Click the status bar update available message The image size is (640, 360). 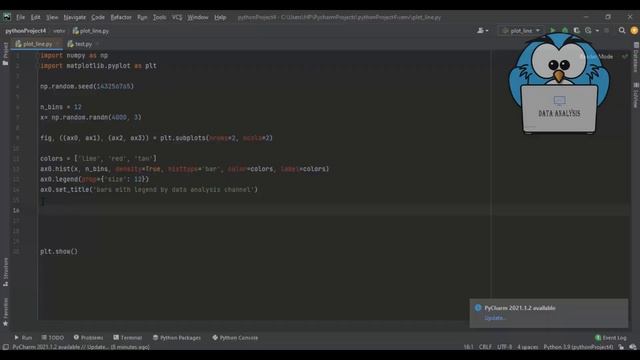point(81,347)
